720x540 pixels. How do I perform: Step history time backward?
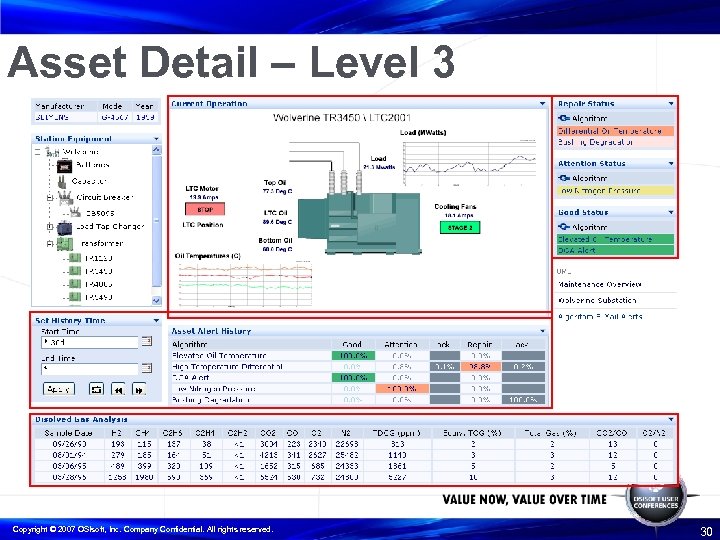point(118,389)
